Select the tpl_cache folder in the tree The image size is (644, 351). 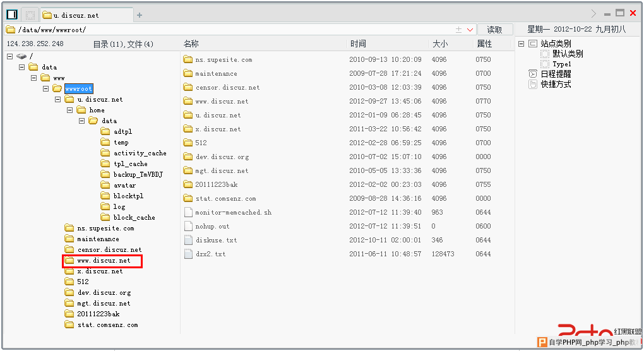pyautogui.click(x=131, y=164)
